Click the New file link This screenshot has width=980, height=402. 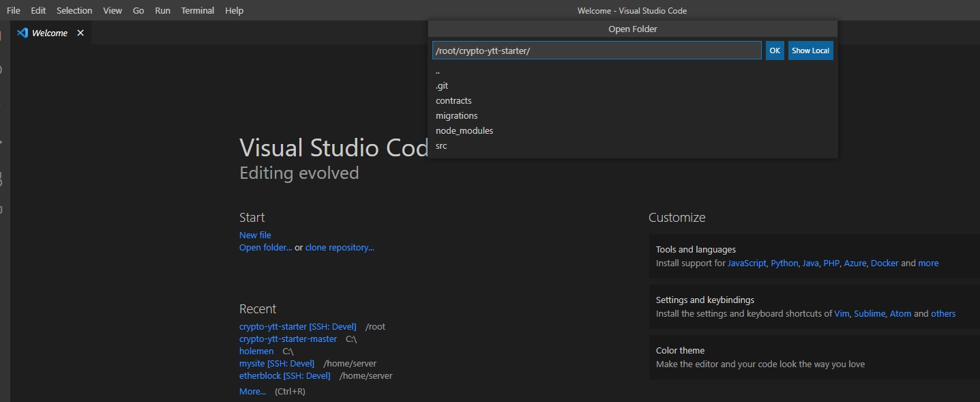[255, 235]
